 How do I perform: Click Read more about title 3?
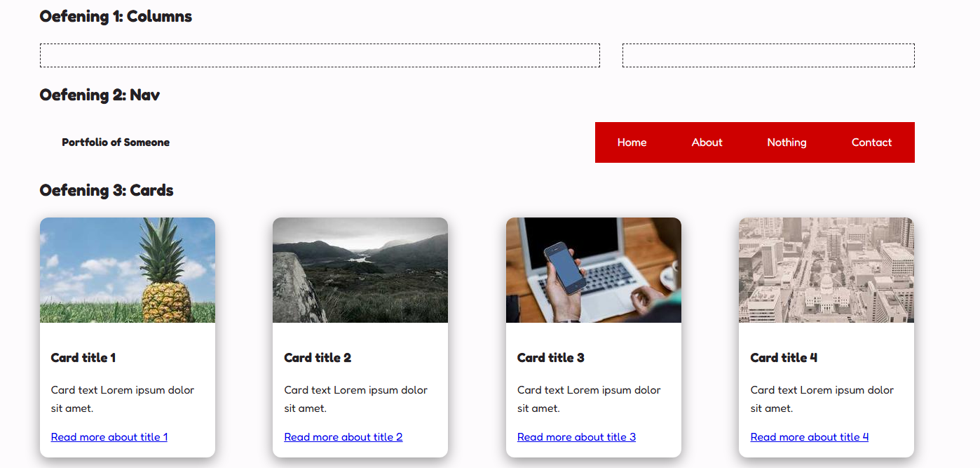coord(576,437)
